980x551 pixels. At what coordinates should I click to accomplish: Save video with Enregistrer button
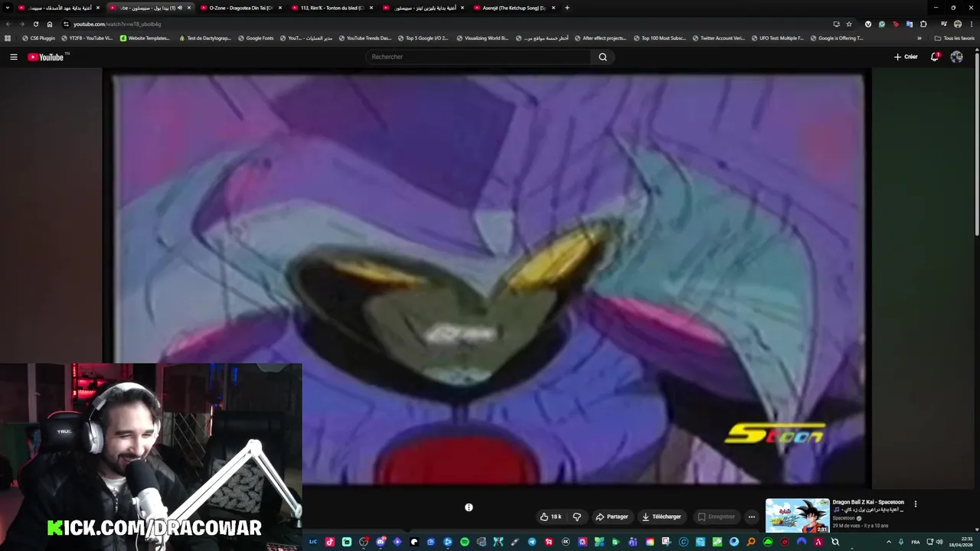[716, 517]
